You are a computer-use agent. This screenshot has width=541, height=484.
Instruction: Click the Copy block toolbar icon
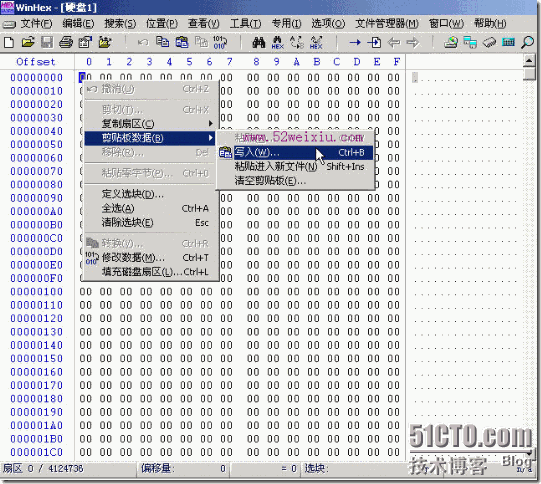pos(162,42)
